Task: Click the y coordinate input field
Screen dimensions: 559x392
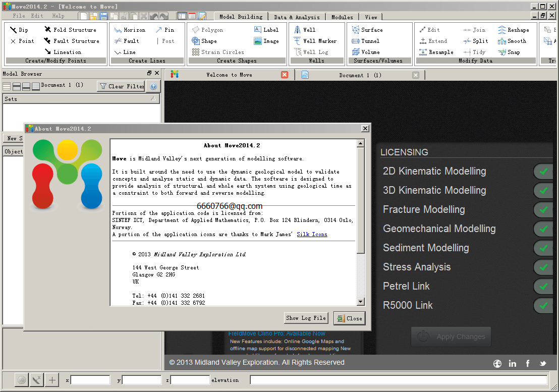Action: point(142,380)
